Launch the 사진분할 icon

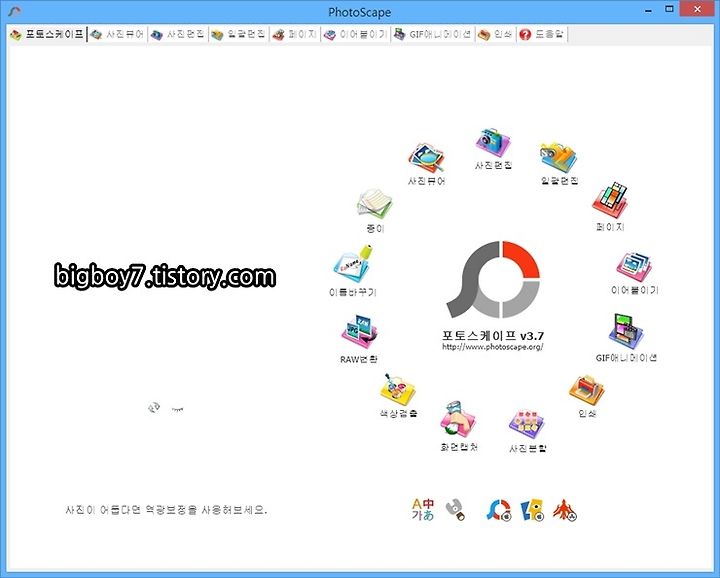pyautogui.click(x=527, y=425)
